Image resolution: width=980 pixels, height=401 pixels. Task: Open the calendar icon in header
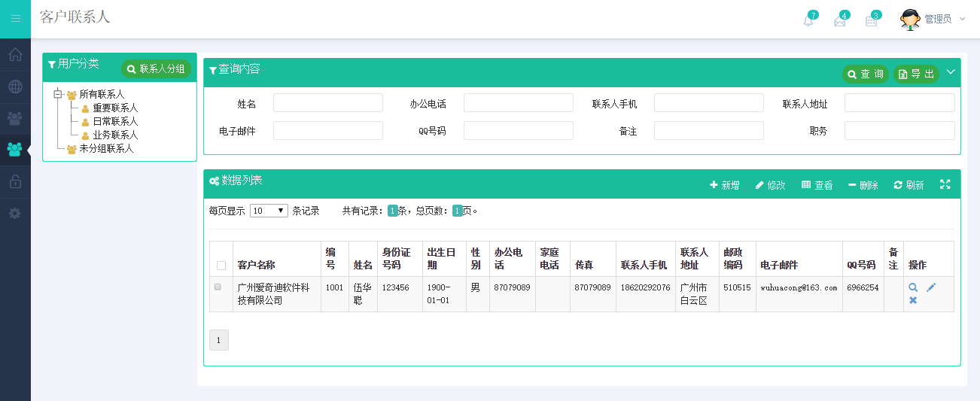(x=872, y=20)
